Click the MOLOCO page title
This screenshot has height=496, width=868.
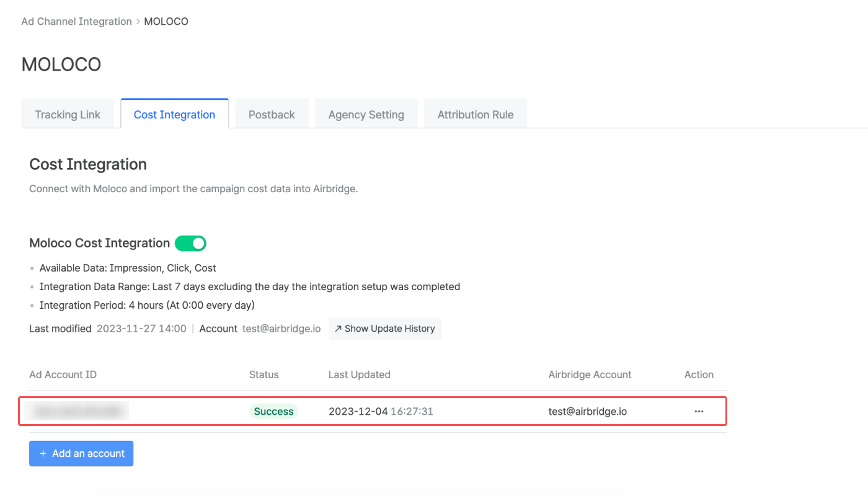pyautogui.click(x=61, y=64)
